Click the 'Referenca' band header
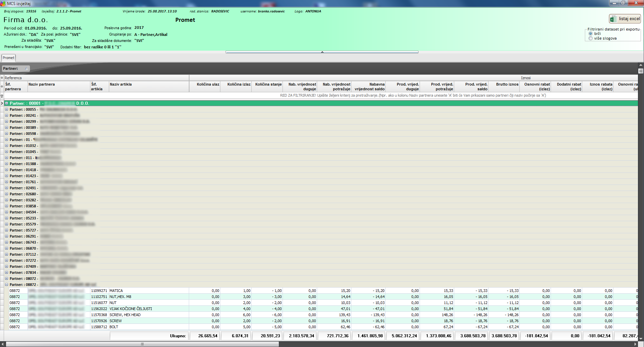 [96, 78]
